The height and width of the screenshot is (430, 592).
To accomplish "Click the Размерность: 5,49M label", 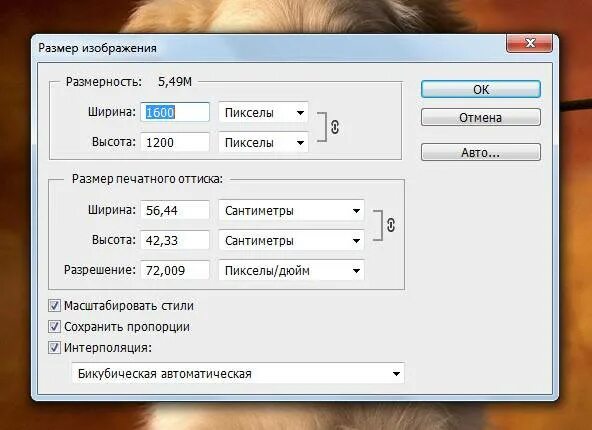I will (129, 82).
